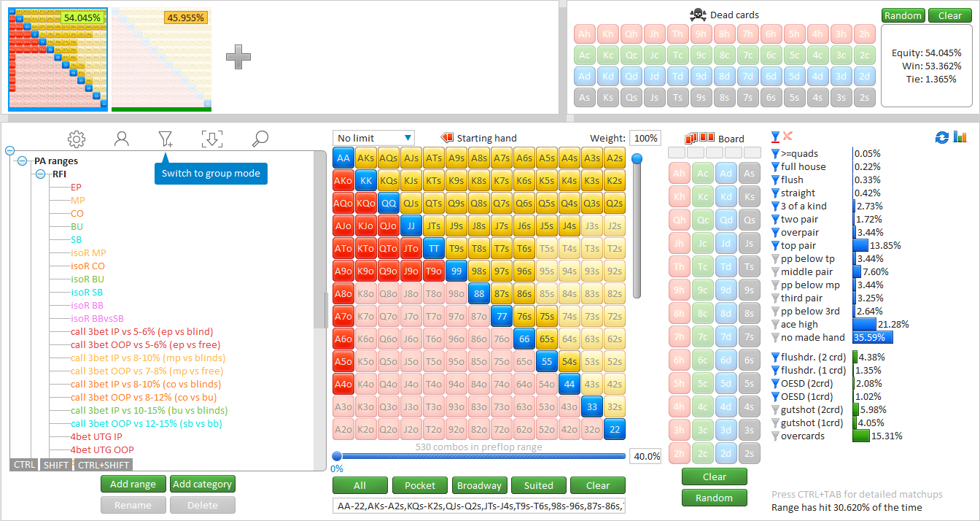Collapse the RFI category node
Screen dimensions: 980x521
tap(40, 174)
